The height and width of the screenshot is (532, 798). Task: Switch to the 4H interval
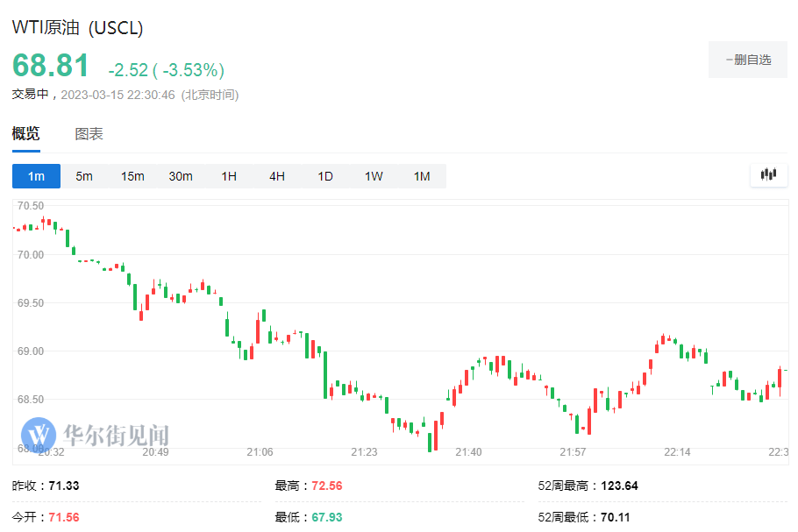(x=276, y=175)
